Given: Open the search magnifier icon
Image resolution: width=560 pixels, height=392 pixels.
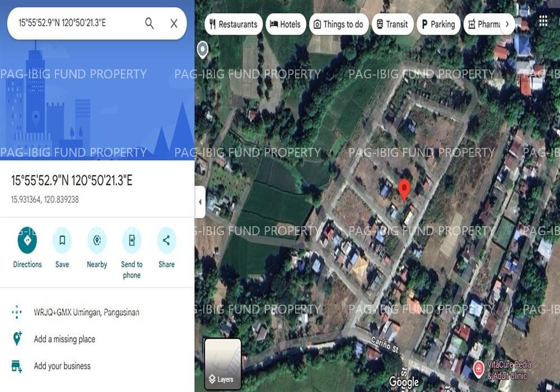Looking at the screenshot, I should (x=150, y=24).
